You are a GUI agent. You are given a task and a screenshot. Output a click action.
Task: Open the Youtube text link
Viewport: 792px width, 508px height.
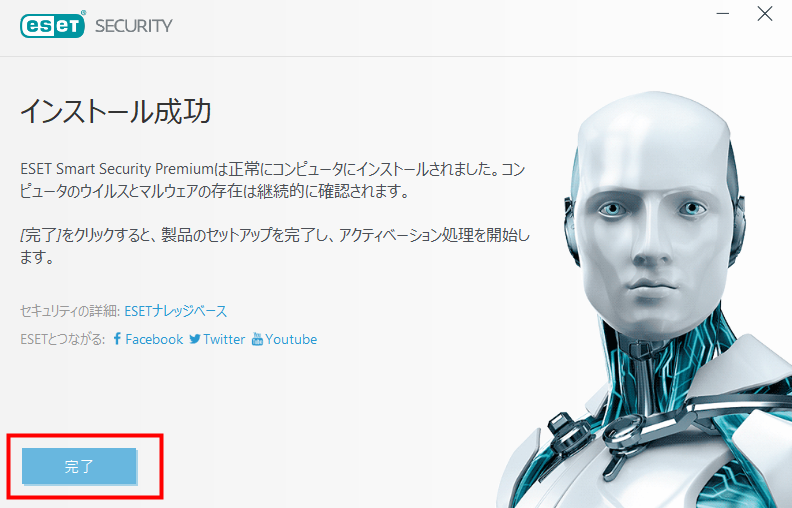[291, 339]
